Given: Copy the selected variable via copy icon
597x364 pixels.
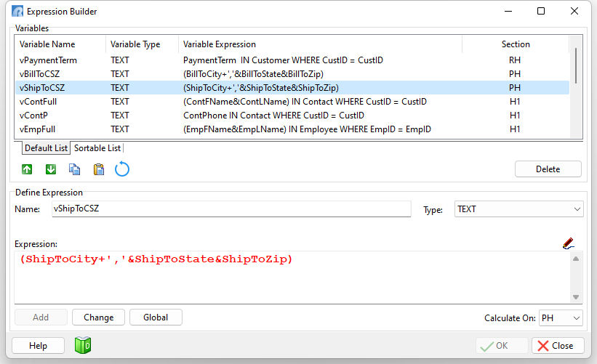Looking at the screenshot, I should 75,169.
